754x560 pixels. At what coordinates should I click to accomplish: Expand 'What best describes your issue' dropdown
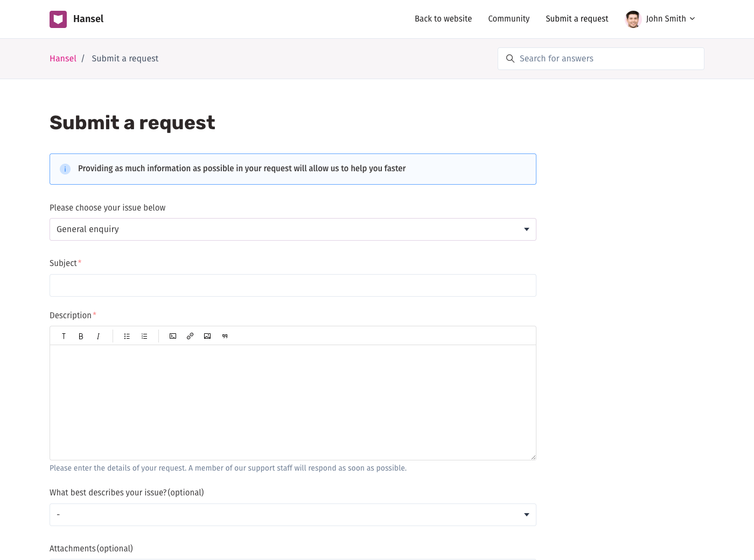(x=292, y=515)
